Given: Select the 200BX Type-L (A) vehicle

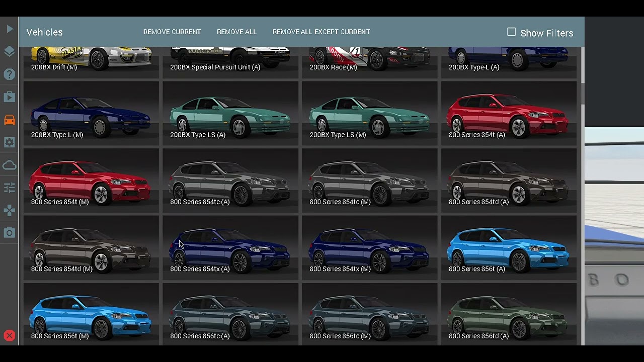Looking at the screenshot, I should pyautogui.click(x=509, y=62).
